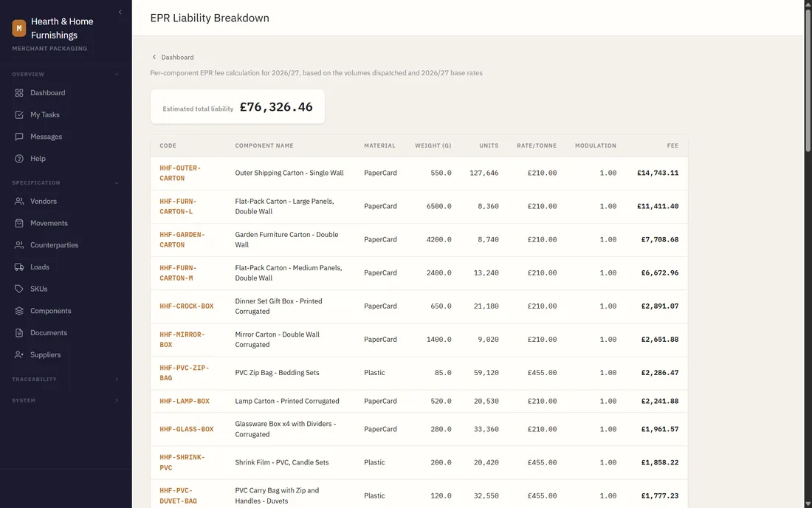This screenshot has width=812, height=508.
Task: Click the Documents file icon
Action: (19, 332)
